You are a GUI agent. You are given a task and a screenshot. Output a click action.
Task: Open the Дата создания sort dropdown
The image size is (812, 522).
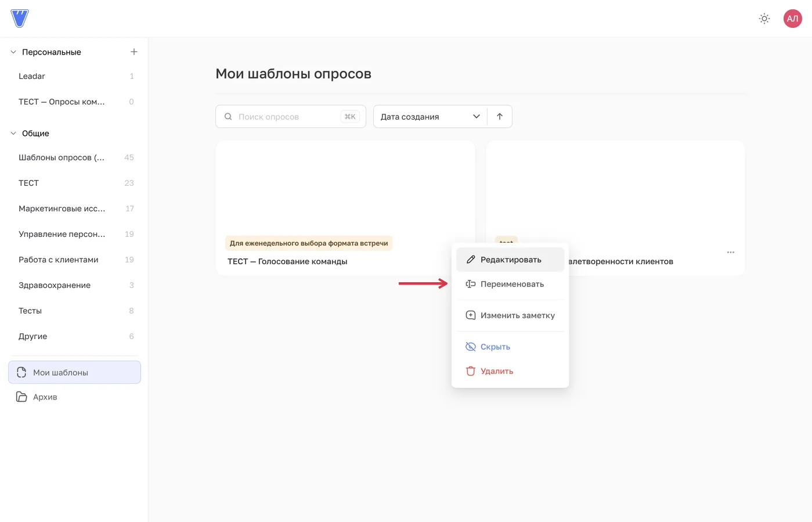pyautogui.click(x=430, y=117)
